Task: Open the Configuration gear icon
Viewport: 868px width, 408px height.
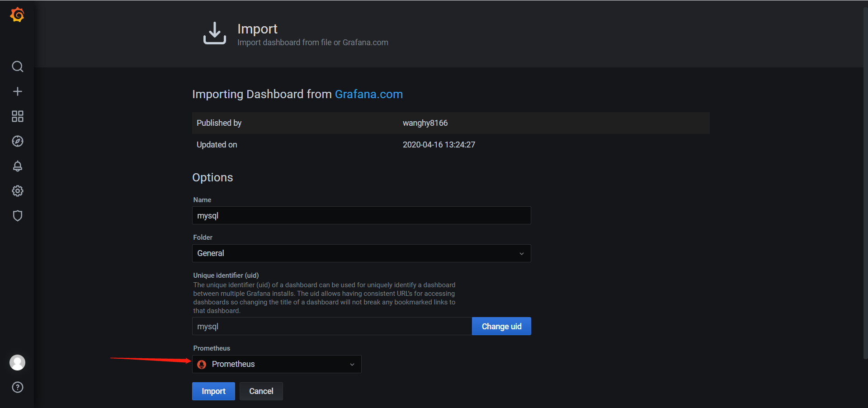Action: (18, 191)
